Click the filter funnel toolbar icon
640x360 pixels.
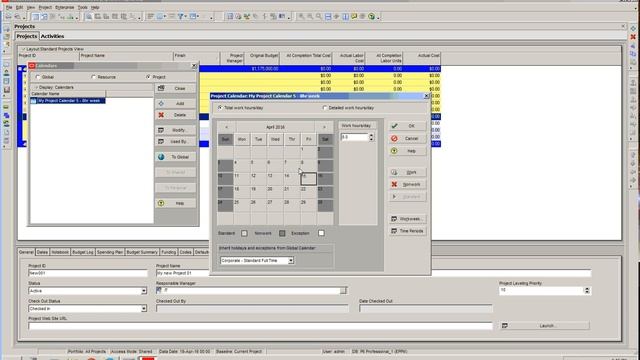180,17
